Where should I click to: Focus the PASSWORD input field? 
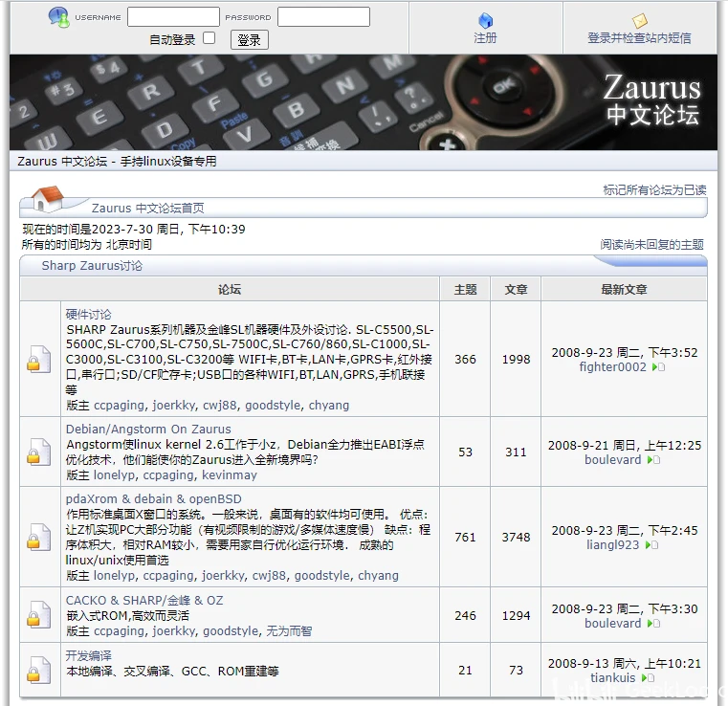[323, 16]
